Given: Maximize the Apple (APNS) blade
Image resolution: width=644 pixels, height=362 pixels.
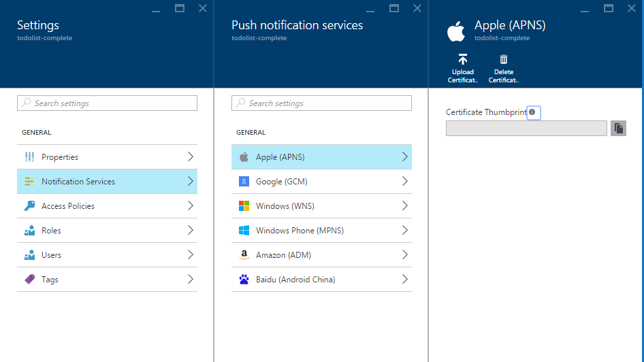Looking at the screenshot, I should pyautogui.click(x=609, y=8).
